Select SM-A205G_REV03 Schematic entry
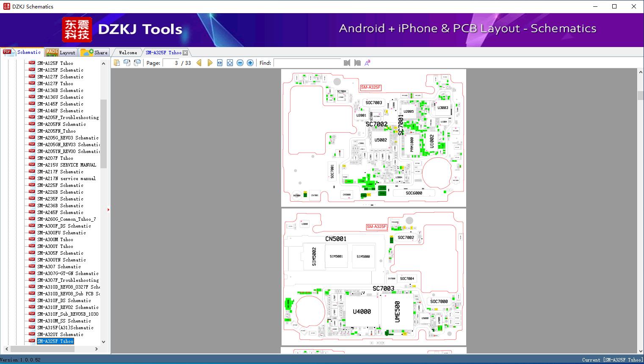The image size is (644, 364). [x=68, y=138]
